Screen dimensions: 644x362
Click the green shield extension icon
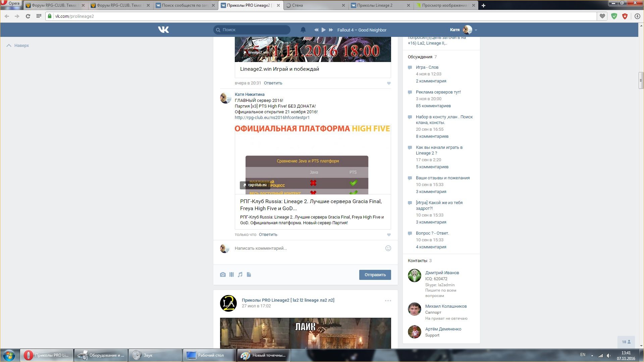[x=614, y=16]
